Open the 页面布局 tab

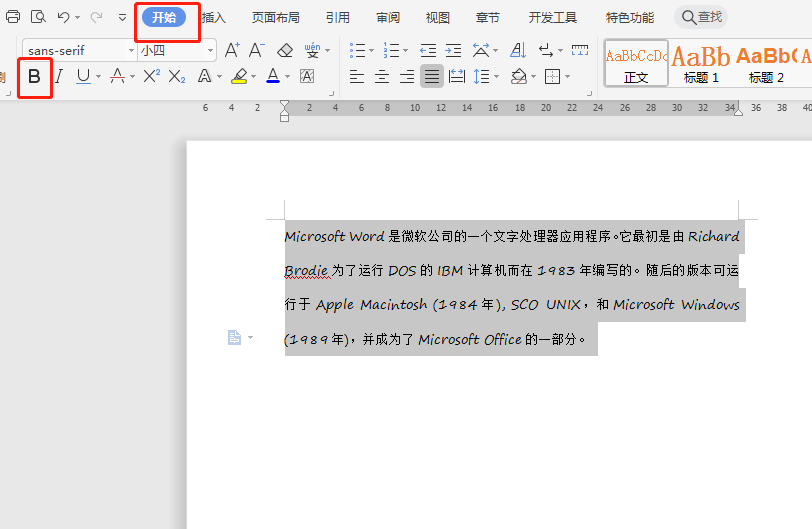pos(276,18)
